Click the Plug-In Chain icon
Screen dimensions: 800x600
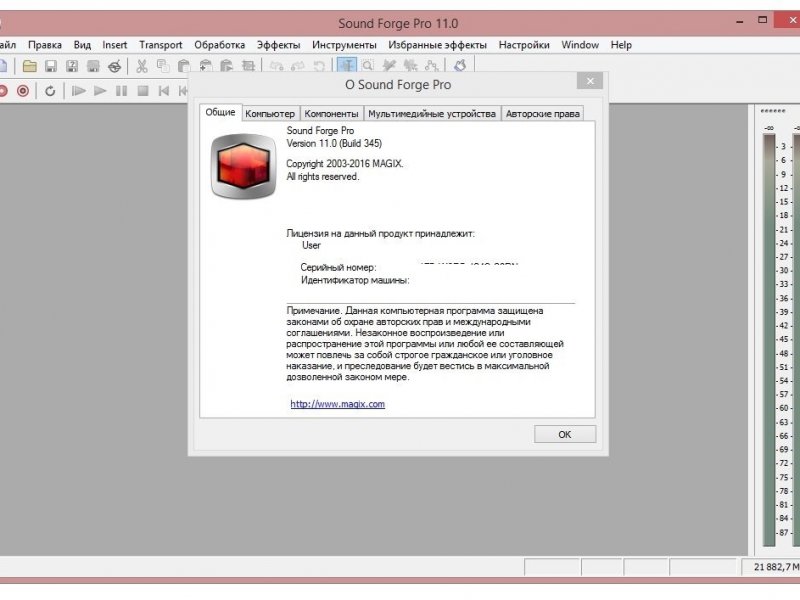coord(460,65)
